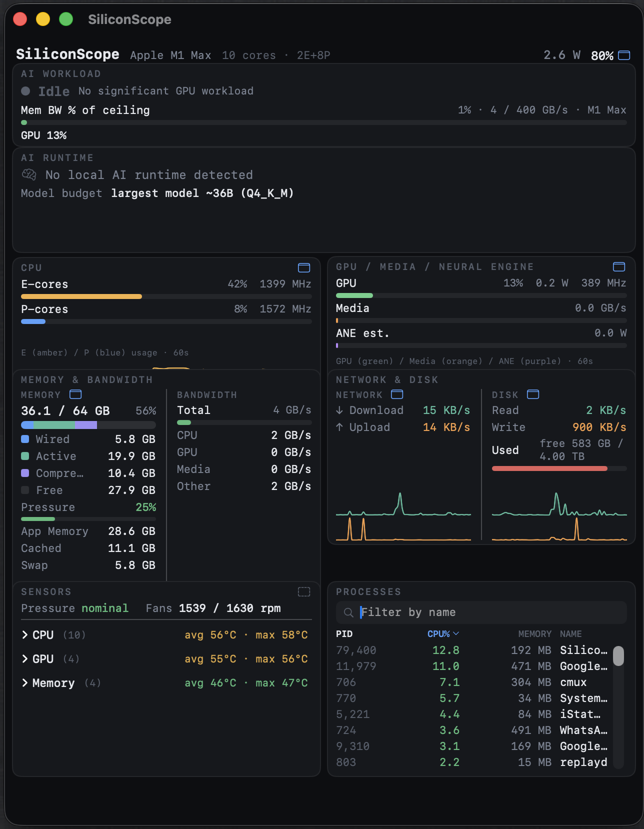Click the Download arrow icon

click(339, 410)
